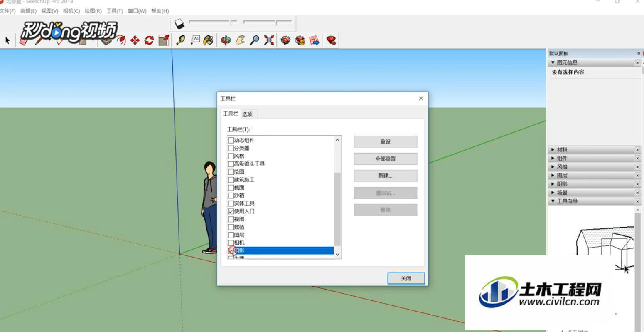Select the 视图 row in toolbar list

pyautogui.click(x=280, y=219)
